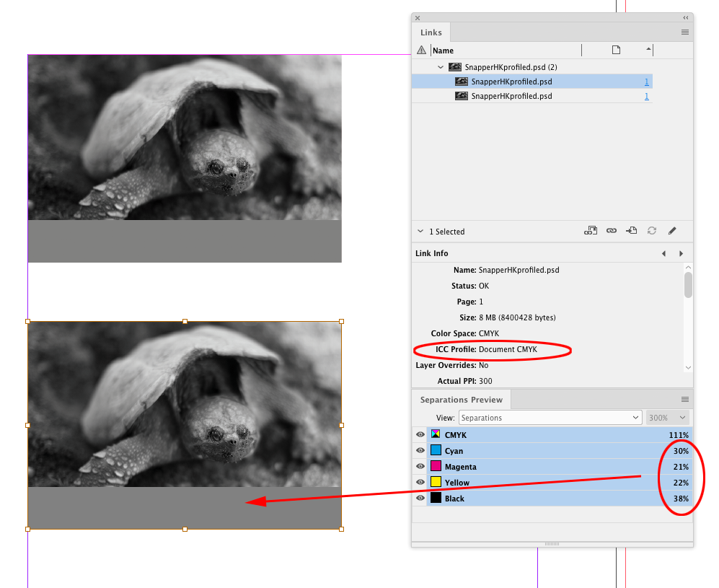Toggle Yellow plate visibility eye
Image resolution: width=719 pixels, height=588 pixels.
click(420, 482)
